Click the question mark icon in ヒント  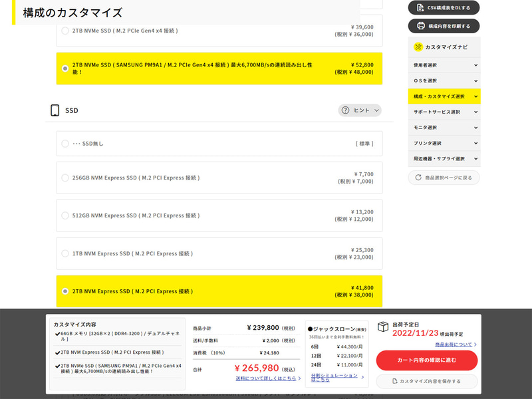pyautogui.click(x=346, y=110)
